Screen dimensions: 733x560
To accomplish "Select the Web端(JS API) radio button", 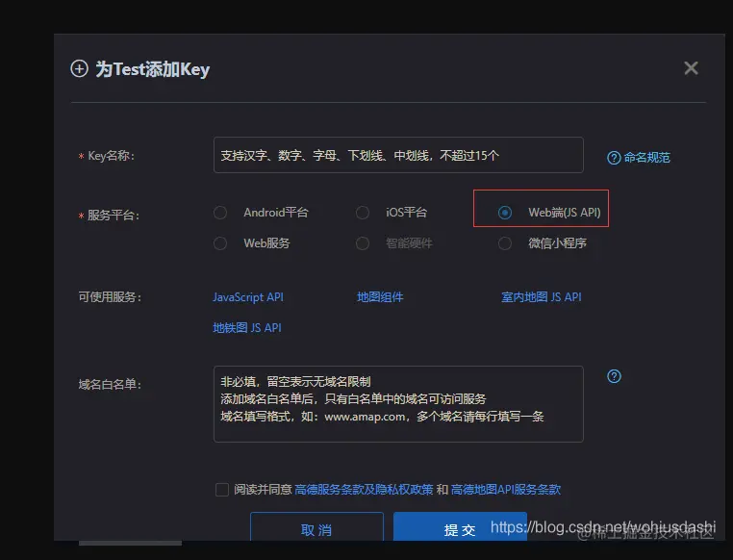I will [504, 213].
